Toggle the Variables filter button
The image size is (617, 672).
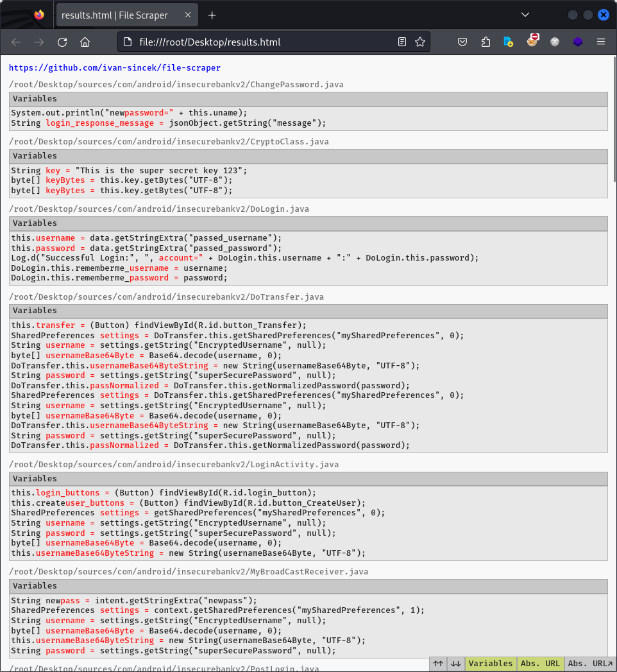coord(490,664)
